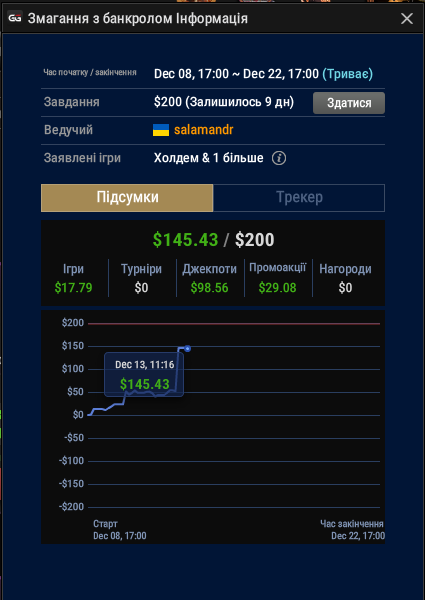Click the Джекпоти $98.56 stat
The image size is (425, 600).
click(x=210, y=278)
